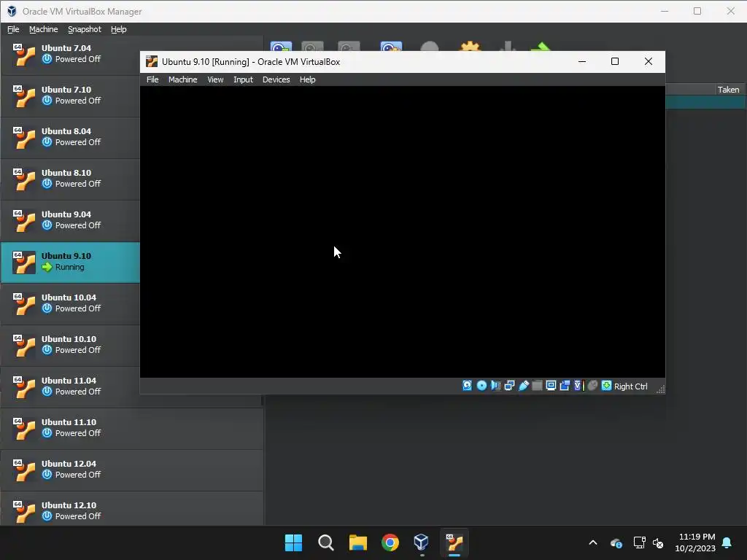Open the clock and date flyout
This screenshot has width=747, height=560.
(x=695, y=542)
